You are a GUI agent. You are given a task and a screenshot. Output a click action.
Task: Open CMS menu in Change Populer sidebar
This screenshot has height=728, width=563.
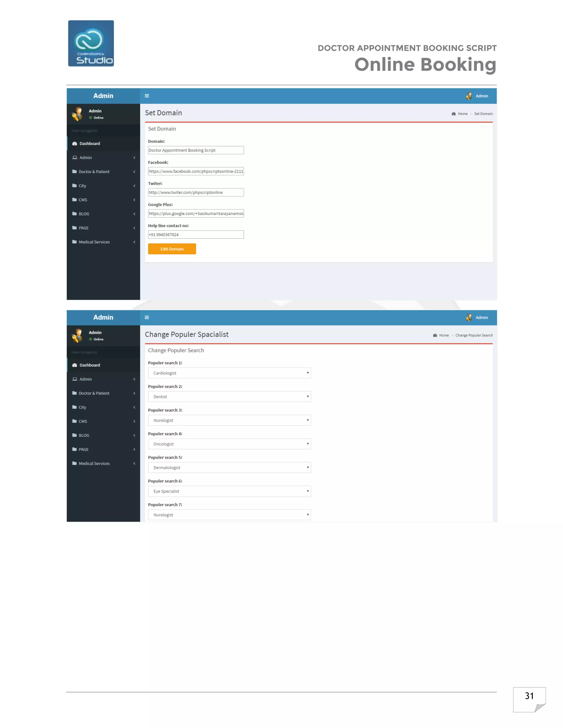(103, 421)
